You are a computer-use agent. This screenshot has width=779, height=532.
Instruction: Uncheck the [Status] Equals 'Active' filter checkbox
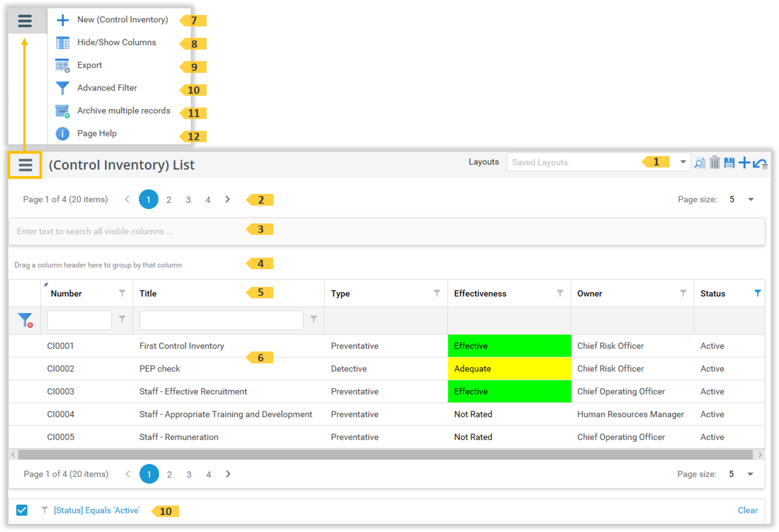click(x=22, y=510)
